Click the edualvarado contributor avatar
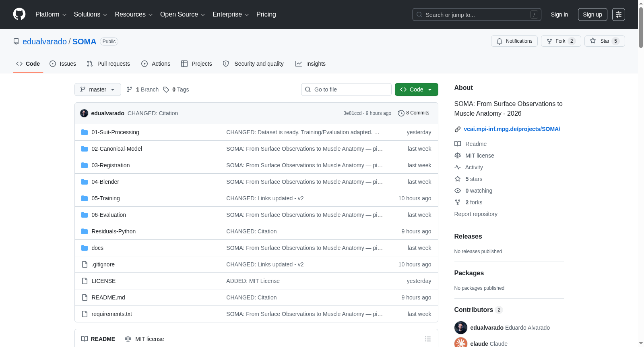Image resolution: width=644 pixels, height=347 pixels. [x=461, y=328]
